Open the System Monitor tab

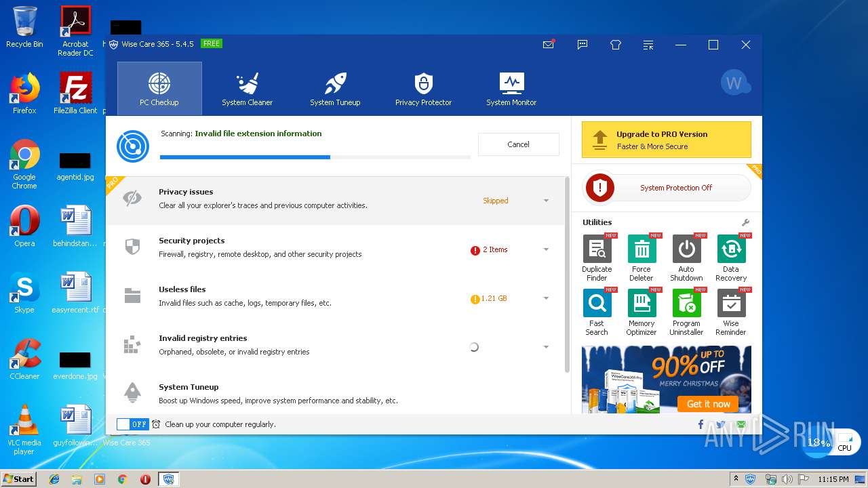point(511,88)
